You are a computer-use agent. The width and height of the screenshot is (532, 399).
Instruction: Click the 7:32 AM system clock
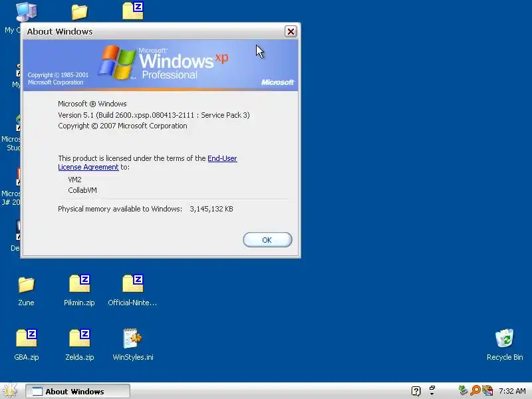tap(512, 391)
